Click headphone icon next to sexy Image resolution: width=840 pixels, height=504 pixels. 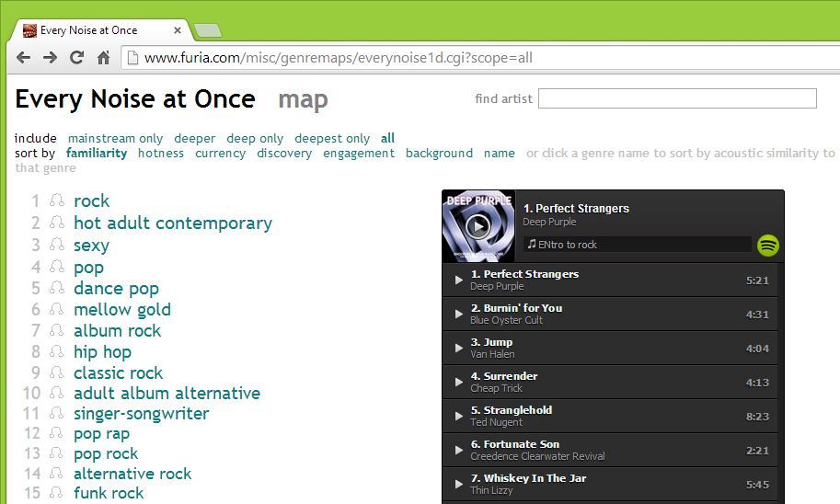pyautogui.click(x=57, y=245)
